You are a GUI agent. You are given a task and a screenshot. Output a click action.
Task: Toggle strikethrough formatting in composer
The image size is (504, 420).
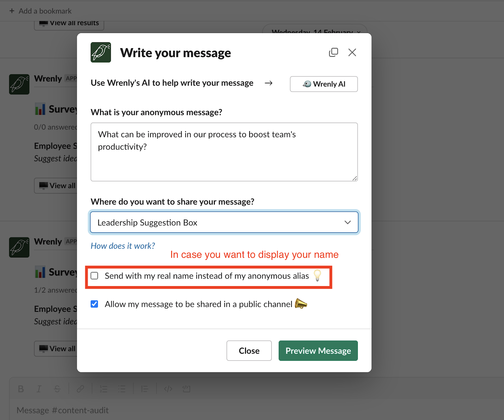point(57,389)
